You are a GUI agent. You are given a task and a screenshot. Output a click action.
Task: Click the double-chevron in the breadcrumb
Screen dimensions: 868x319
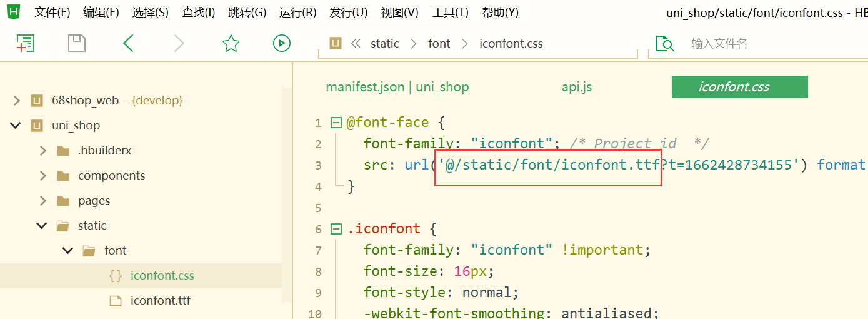(356, 43)
